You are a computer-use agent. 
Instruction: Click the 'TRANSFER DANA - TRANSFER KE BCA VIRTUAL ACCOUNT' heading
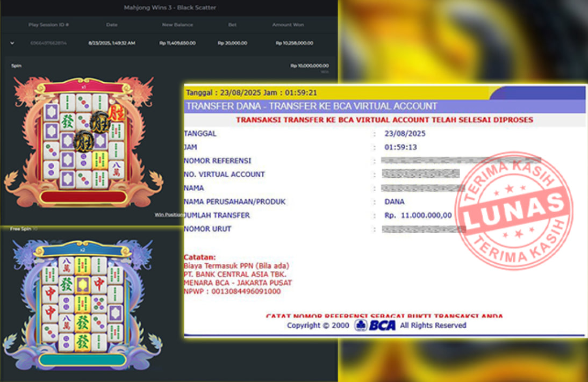(312, 106)
